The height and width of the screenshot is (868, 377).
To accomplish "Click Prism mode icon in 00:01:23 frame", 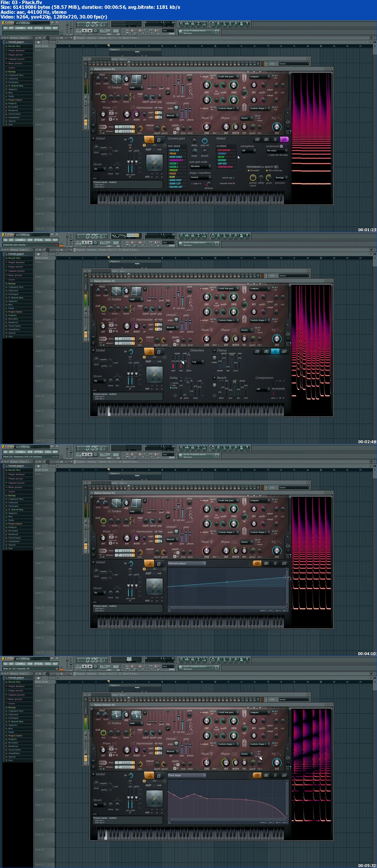I will pos(111,113).
